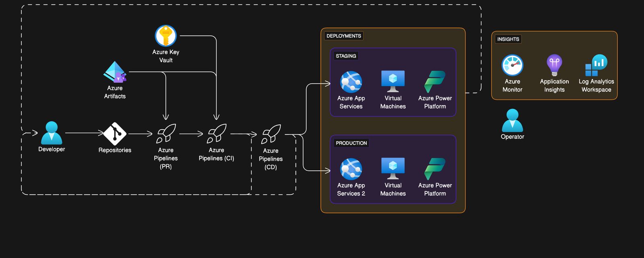Click the Staging Azure App Services icon

pyautogui.click(x=351, y=82)
